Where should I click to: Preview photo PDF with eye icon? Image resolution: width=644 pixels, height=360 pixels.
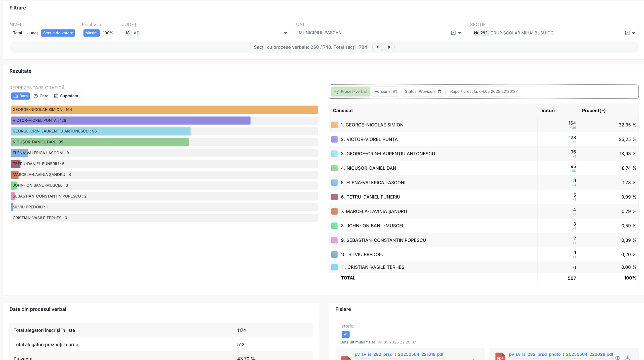coord(618,357)
